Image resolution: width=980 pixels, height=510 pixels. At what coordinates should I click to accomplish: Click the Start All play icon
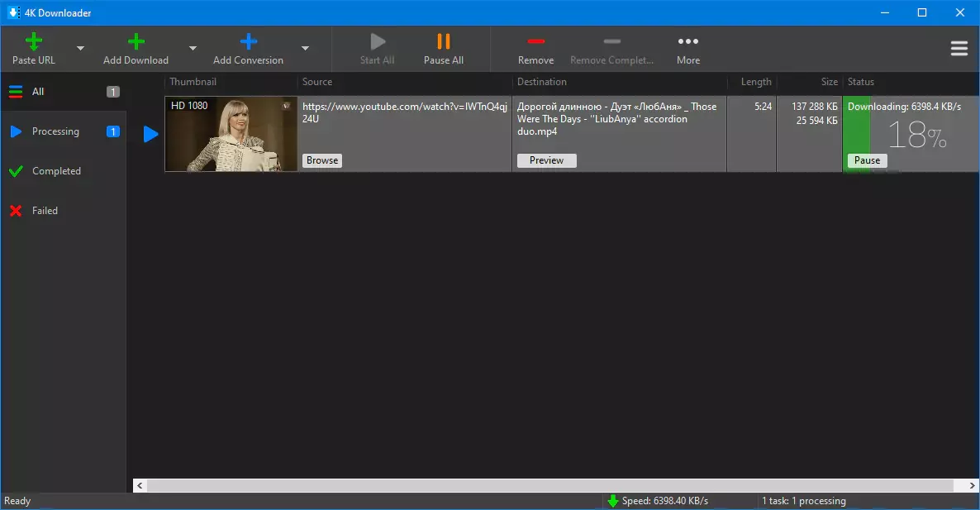[x=378, y=42]
